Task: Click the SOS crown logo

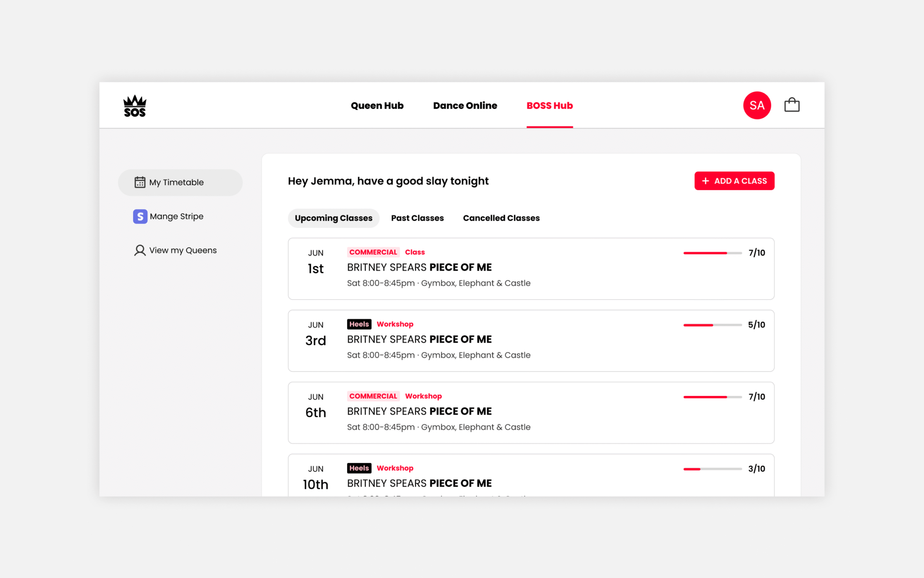Action: (x=135, y=105)
